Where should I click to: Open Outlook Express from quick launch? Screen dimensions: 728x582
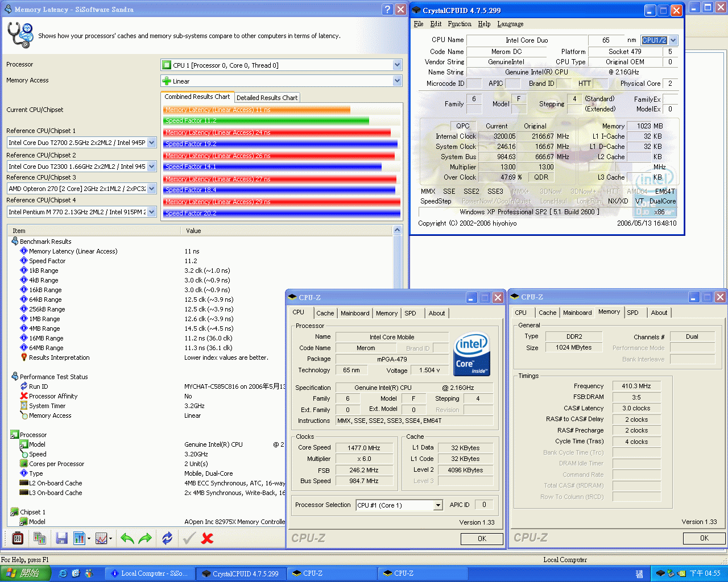(76, 573)
